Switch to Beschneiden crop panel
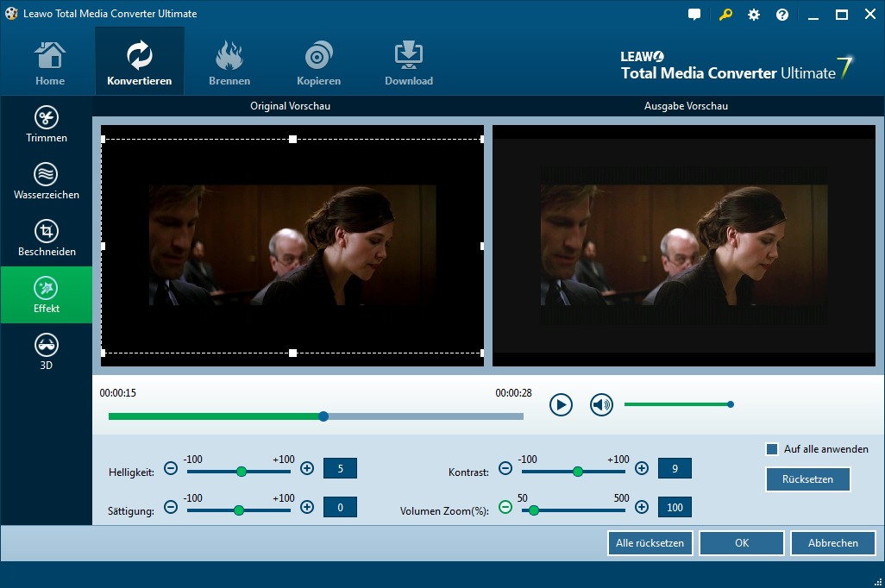Screen dimensions: 885x588 coord(47,239)
